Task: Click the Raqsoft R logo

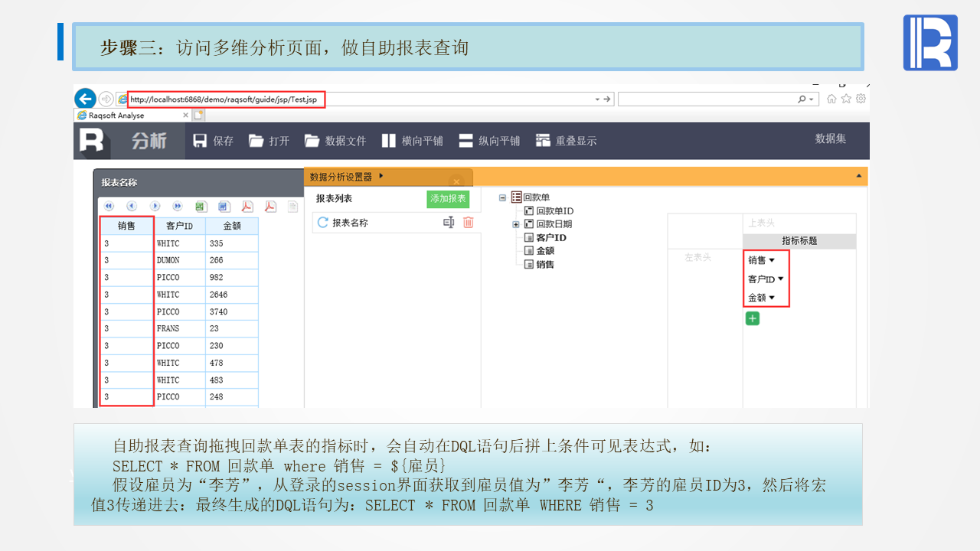Action: pos(92,141)
